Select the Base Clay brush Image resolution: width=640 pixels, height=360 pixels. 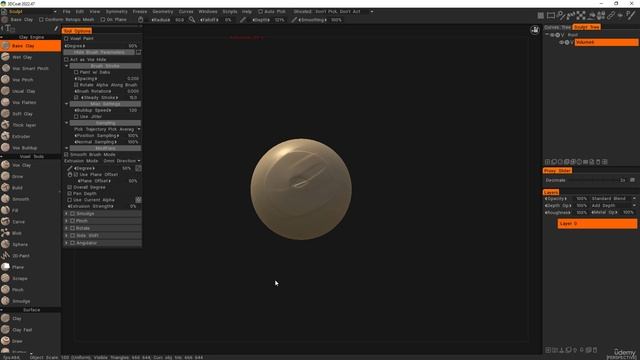click(x=31, y=46)
